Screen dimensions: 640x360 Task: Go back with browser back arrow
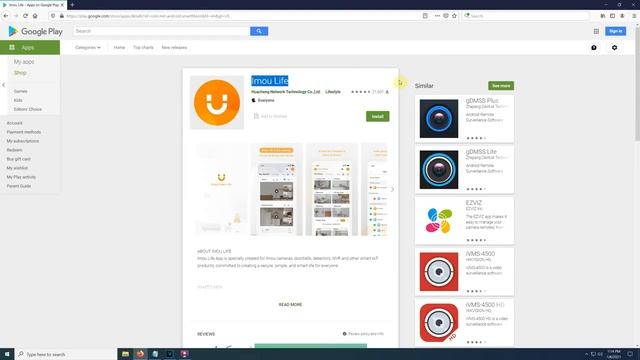coord(6,16)
